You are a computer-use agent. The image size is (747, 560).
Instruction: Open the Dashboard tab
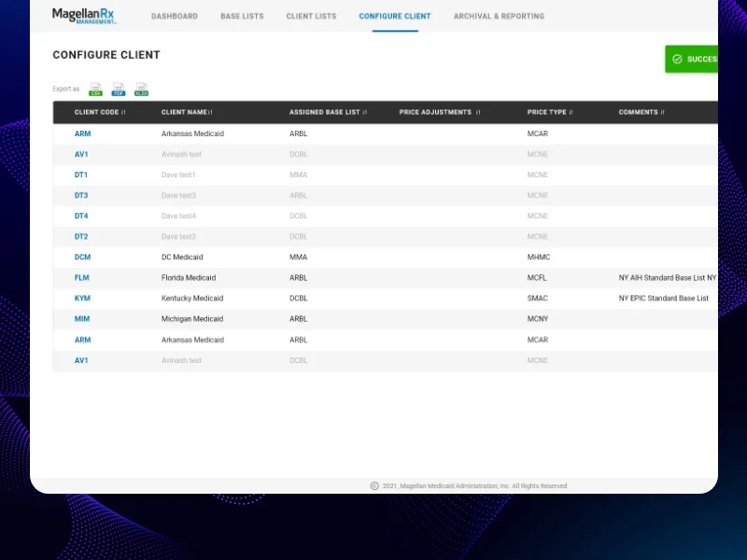pos(175,16)
